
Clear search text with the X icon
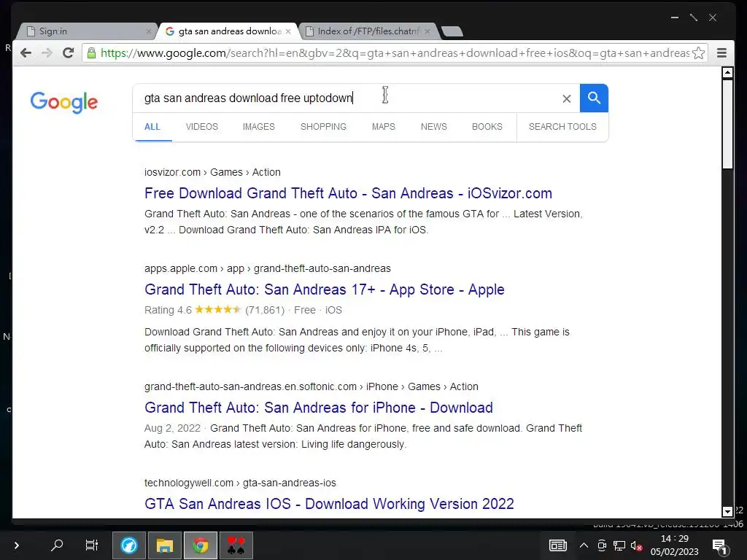tap(566, 98)
